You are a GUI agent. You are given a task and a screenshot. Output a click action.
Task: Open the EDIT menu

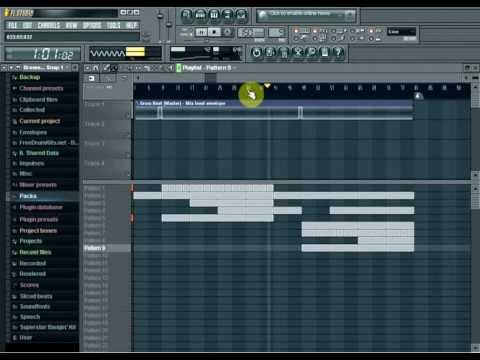click(x=28, y=25)
